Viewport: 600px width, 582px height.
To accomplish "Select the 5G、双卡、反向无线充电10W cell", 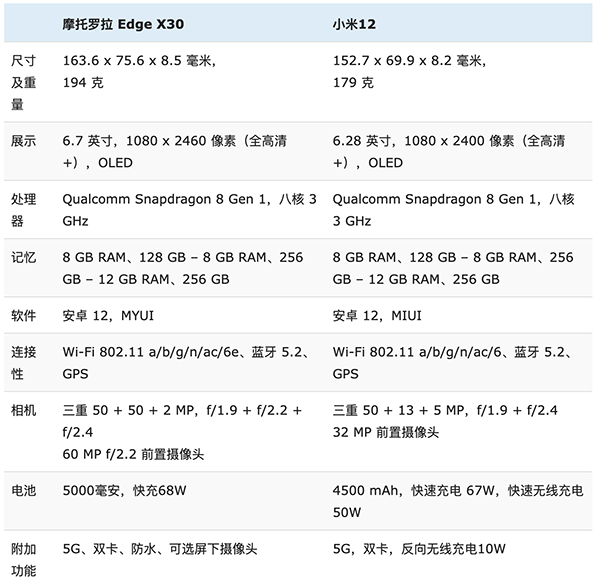I will [x=419, y=548].
